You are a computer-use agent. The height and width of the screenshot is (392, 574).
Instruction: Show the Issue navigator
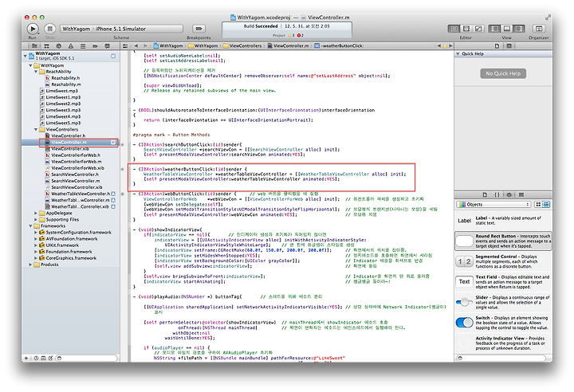(71, 46)
